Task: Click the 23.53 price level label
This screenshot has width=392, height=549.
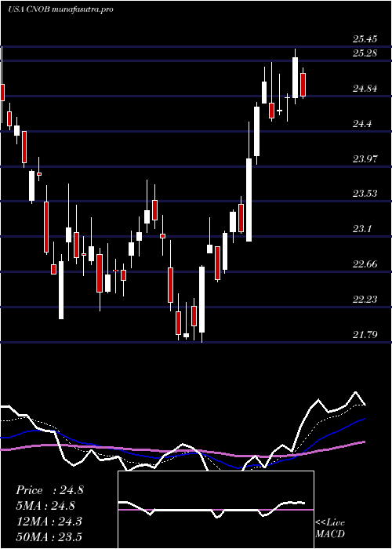Action: [x=365, y=194]
